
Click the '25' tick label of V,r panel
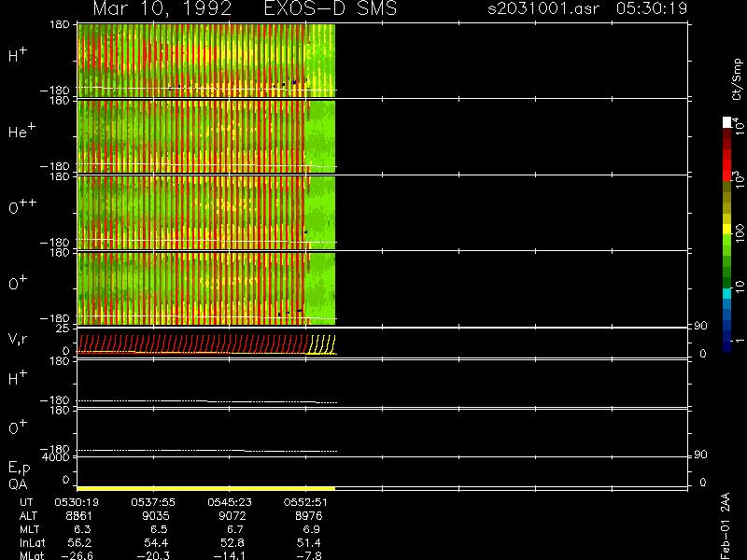[x=63, y=329]
